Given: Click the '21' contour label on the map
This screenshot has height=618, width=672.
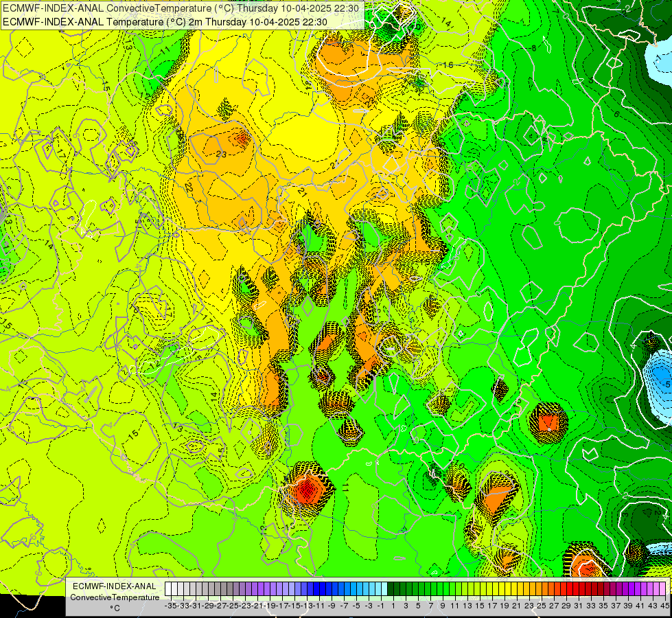Looking at the screenshot, I should (x=303, y=192).
